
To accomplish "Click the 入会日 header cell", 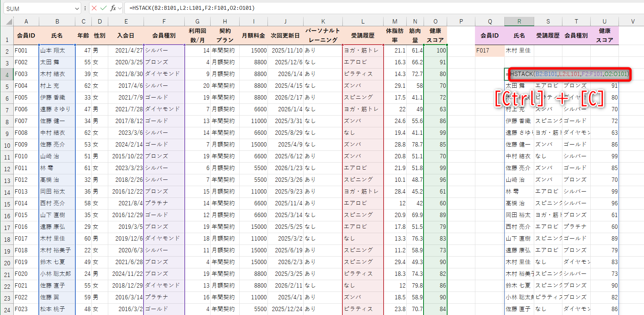I will (126, 35).
